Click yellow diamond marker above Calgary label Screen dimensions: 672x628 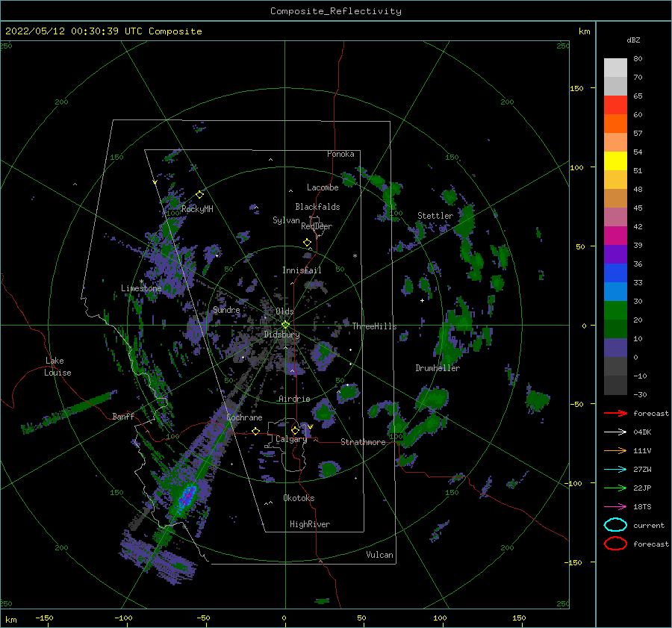[x=295, y=430]
